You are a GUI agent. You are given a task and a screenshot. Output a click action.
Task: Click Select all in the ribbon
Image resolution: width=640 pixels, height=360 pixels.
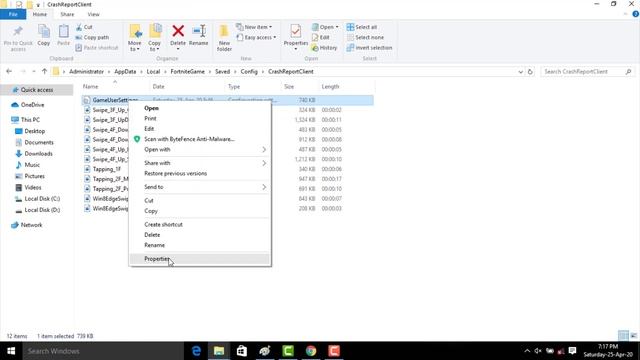362,27
